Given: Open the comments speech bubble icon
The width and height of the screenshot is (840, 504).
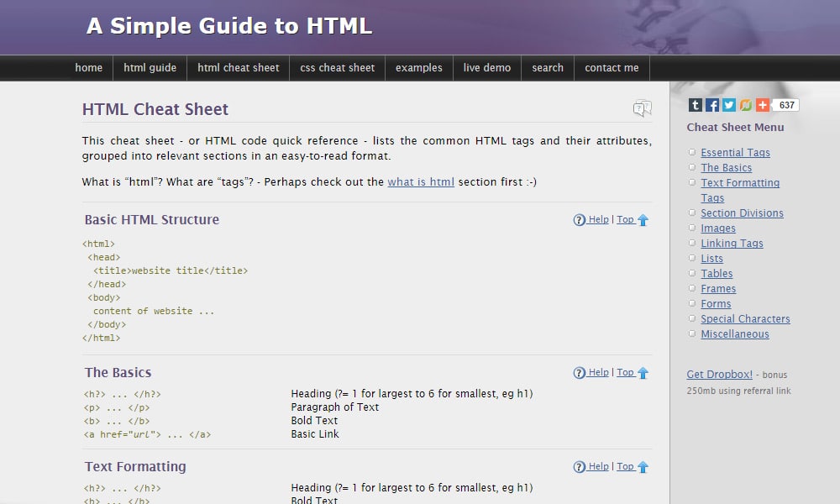Looking at the screenshot, I should click(642, 108).
